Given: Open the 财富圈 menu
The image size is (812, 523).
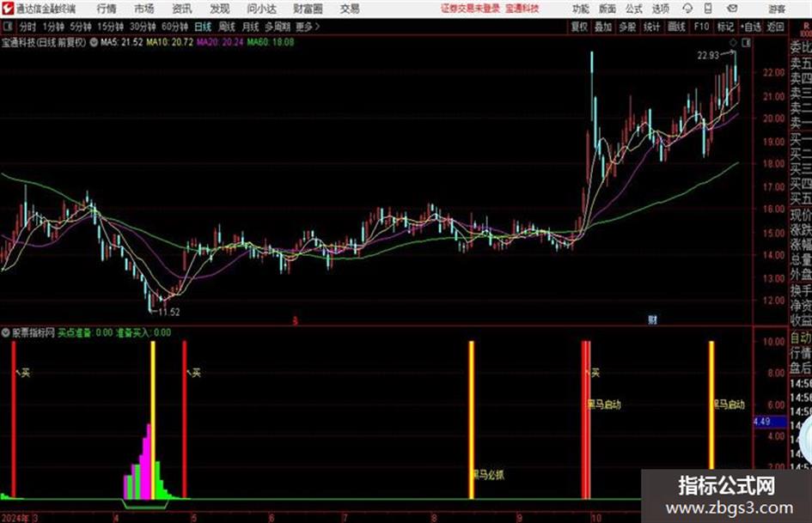Looking at the screenshot, I should coord(308,9).
